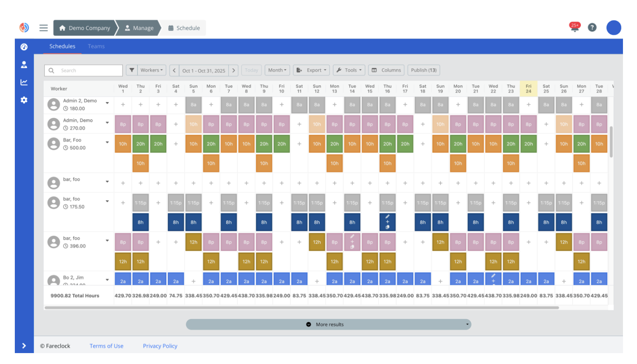The image size is (637, 364).
Task: Expand the Export dropdown
Action: point(311,70)
